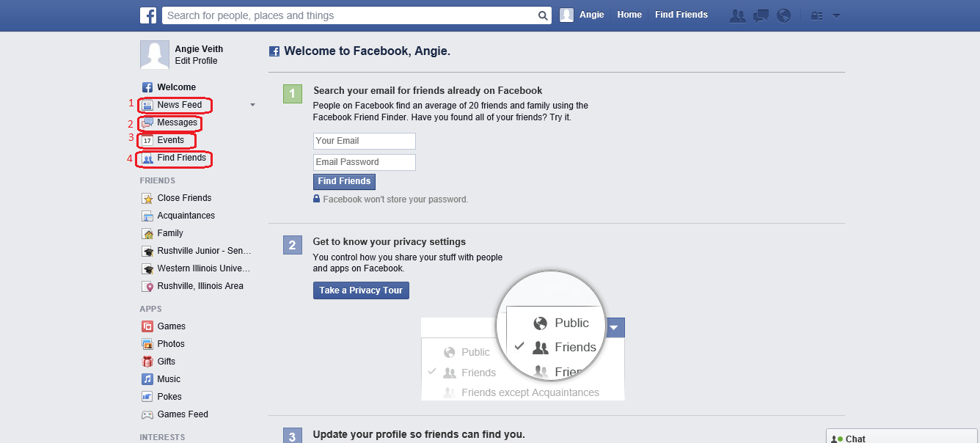Click the Pokes app icon

(147, 397)
